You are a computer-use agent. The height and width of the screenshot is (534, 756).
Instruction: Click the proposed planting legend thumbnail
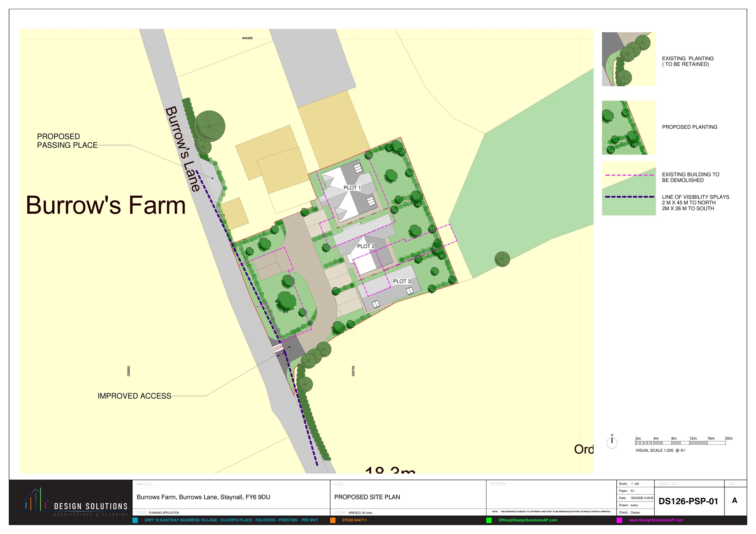click(628, 128)
